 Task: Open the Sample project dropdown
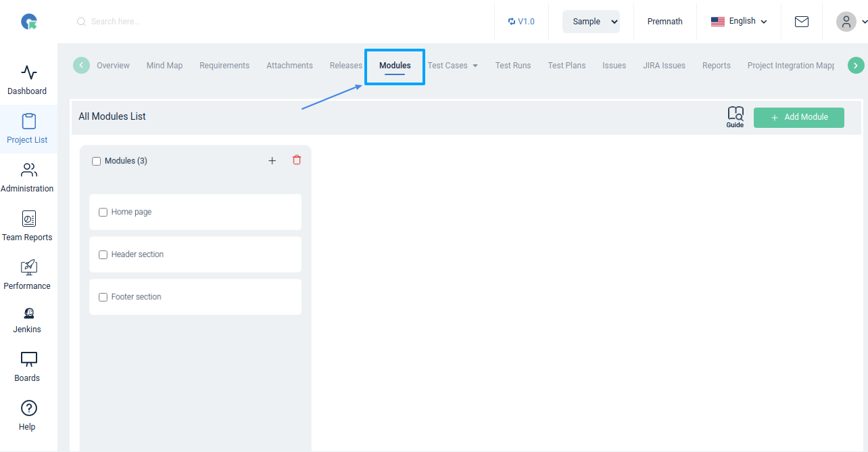[591, 22]
